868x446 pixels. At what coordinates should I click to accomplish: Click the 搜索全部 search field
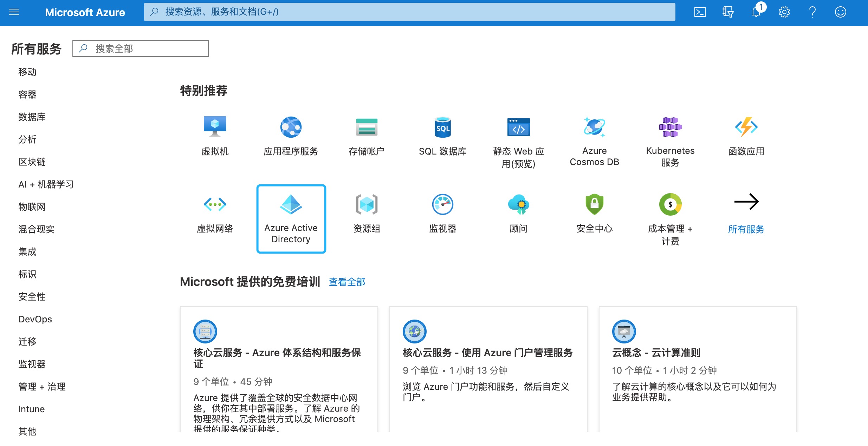pos(141,48)
